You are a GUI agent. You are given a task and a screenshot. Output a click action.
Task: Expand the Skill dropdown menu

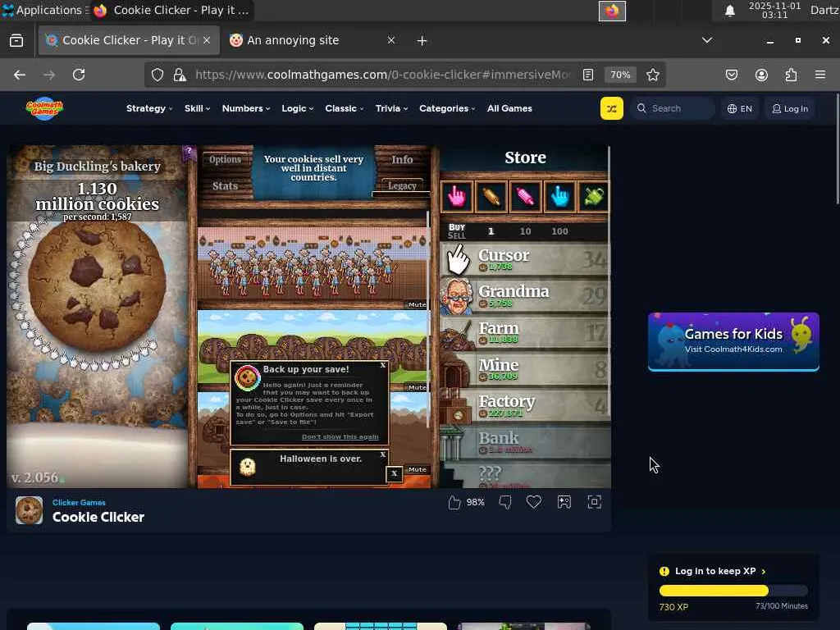click(197, 108)
